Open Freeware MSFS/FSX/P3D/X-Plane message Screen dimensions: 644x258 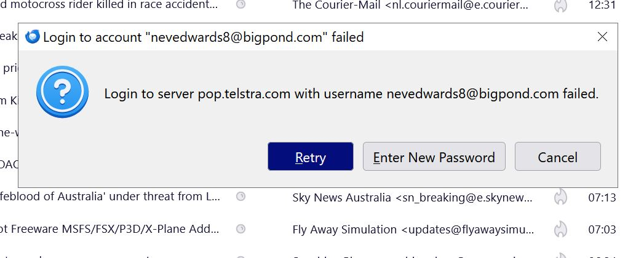109,229
